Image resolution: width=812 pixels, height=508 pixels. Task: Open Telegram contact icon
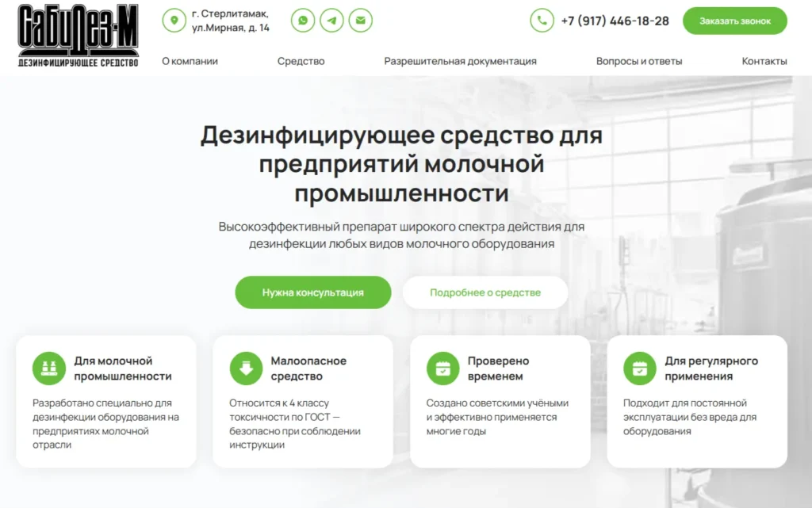point(331,21)
